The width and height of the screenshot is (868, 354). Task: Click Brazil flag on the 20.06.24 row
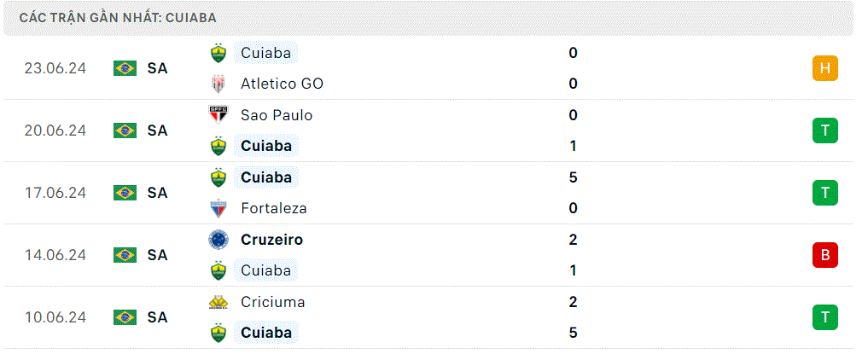point(125,131)
